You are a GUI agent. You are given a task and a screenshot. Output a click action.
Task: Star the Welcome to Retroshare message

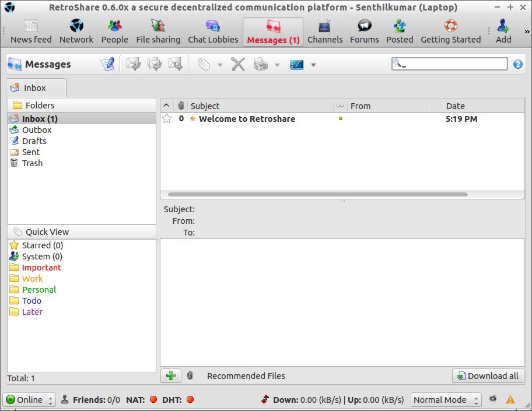coord(167,119)
